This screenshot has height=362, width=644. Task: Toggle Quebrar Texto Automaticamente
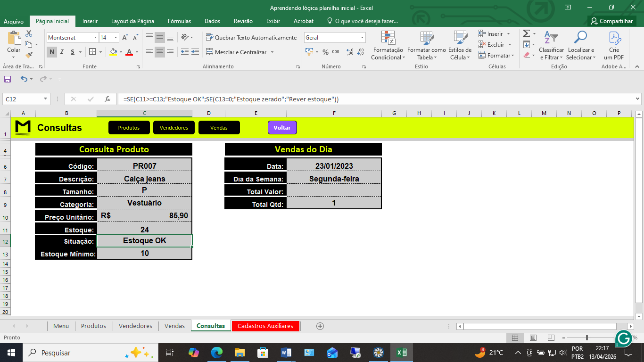[x=251, y=38]
